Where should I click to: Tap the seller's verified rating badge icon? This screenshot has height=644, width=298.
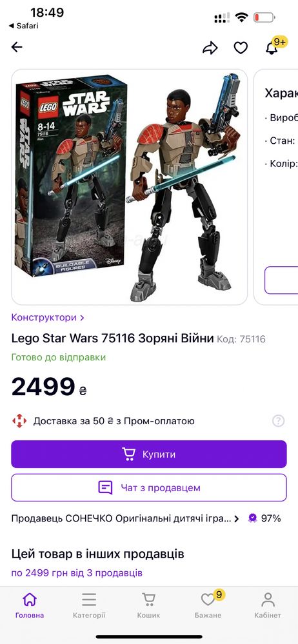pos(252,518)
